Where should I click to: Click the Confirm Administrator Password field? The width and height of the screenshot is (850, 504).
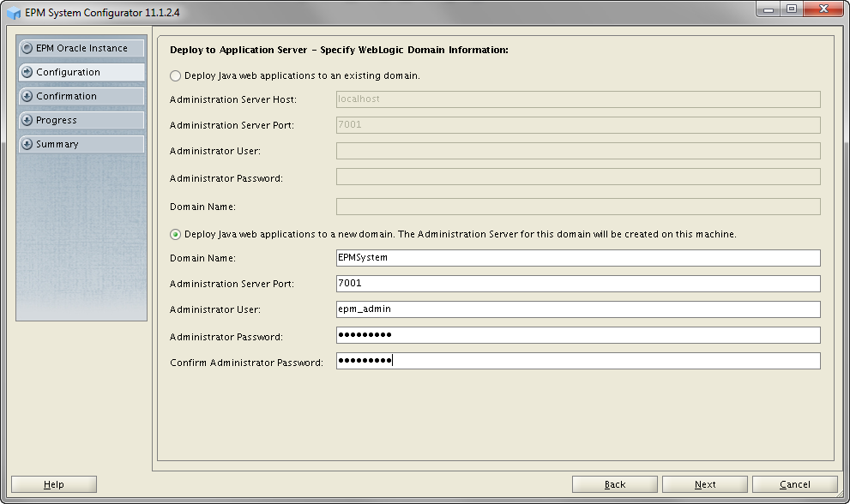577,362
